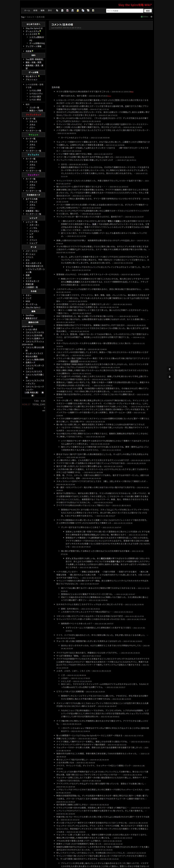Click the settings gear icon beside 14.8ms
174x868 pixels.
coord(151,16)
